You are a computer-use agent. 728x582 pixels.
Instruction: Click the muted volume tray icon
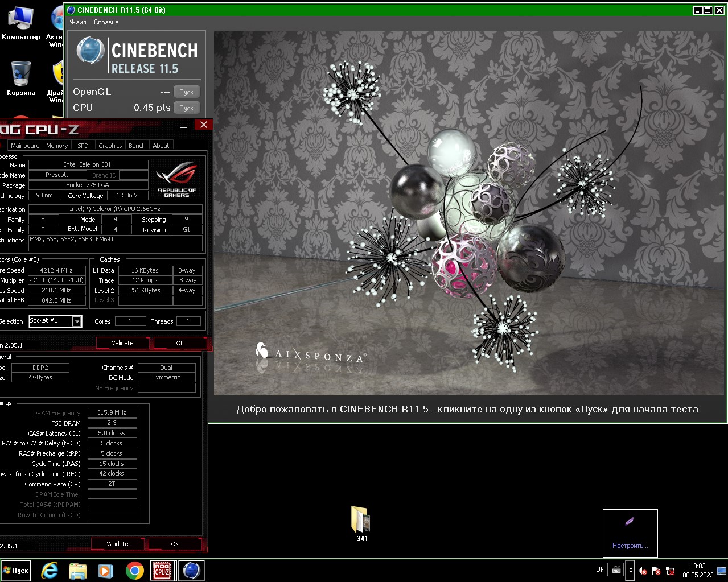(643, 571)
